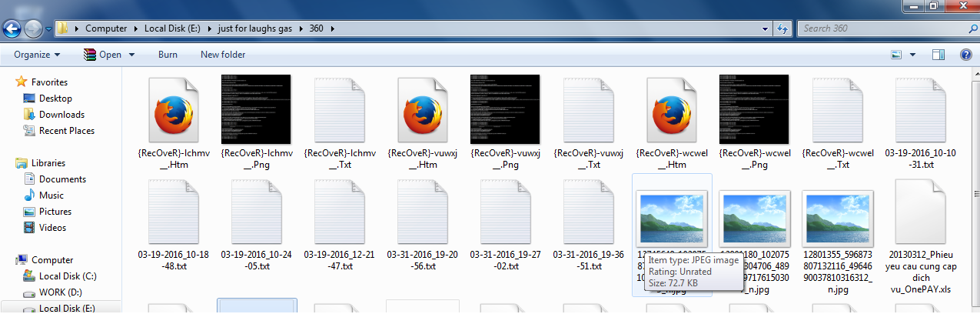This screenshot has height=314, width=980.
Task: Expand the Open button dropdown arrow
Action: tap(131, 55)
